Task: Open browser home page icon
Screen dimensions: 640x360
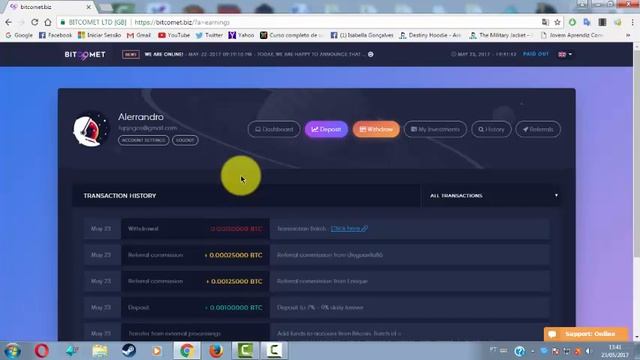Action: (x=48, y=22)
